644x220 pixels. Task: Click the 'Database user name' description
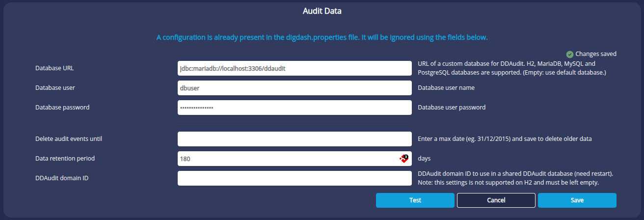coord(446,88)
